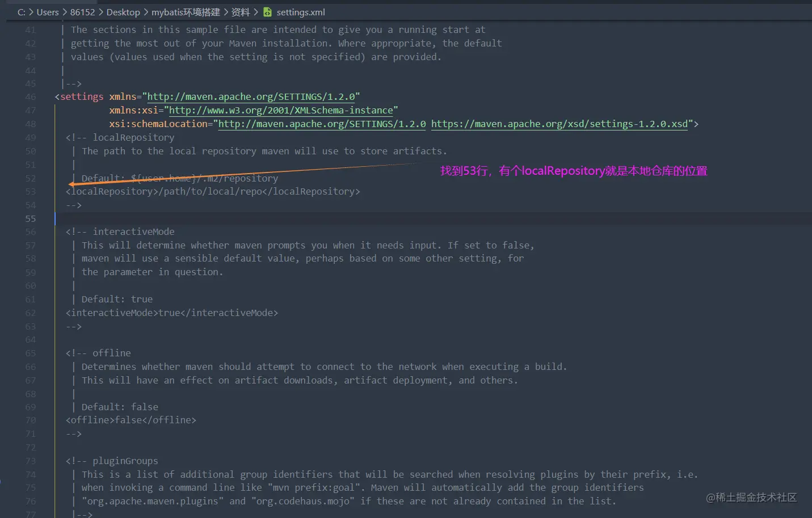
Task: Click the "Default: false" comment text
Action: [x=120, y=407]
